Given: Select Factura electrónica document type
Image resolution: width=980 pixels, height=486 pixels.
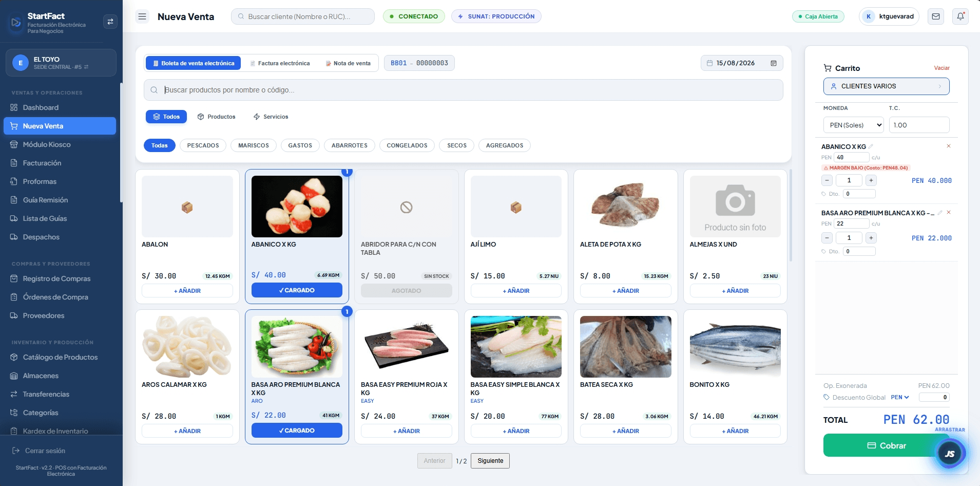Looking at the screenshot, I should click(x=280, y=63).
